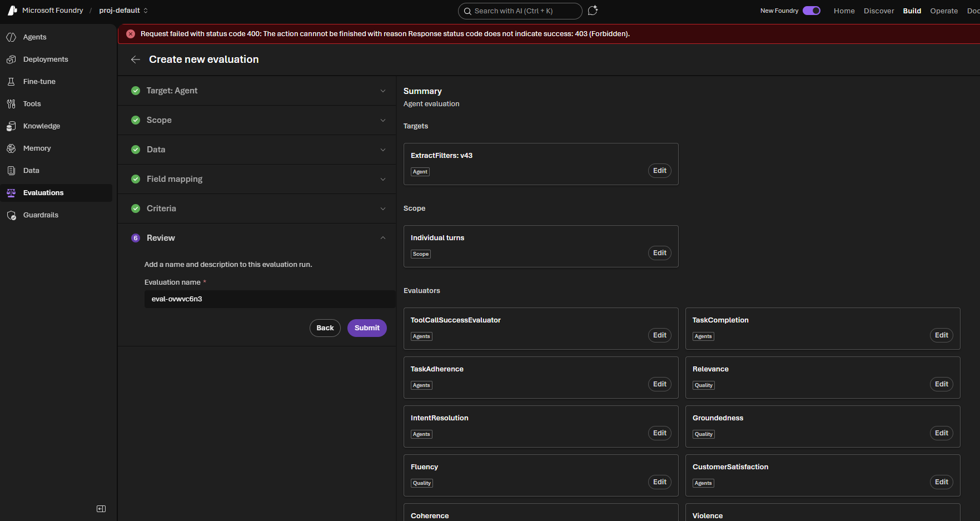The width and height of the screenshot is (980, 521).
Task: Open the Memory sidebar icon
Action: 11,148
